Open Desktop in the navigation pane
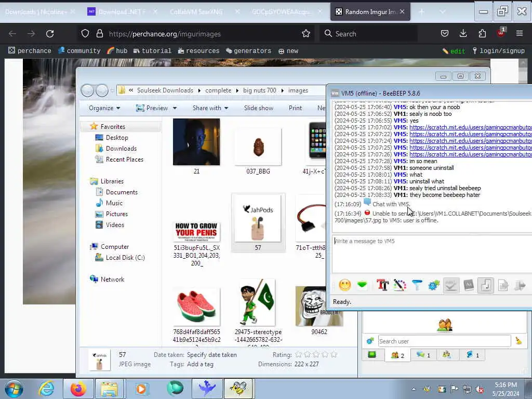 point(117,137)
